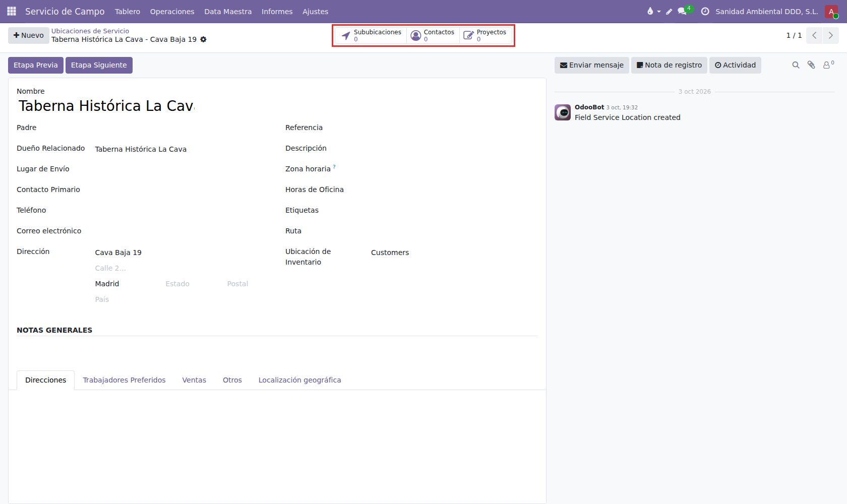The height and width of the screenshot is (504, 847).
Task: Open Proyectos stat button
Action: [x=486, y=35]
